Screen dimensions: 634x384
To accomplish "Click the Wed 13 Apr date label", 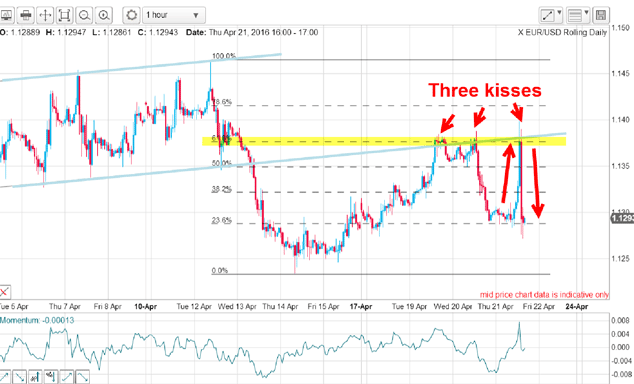I will [x=237, y=306].
